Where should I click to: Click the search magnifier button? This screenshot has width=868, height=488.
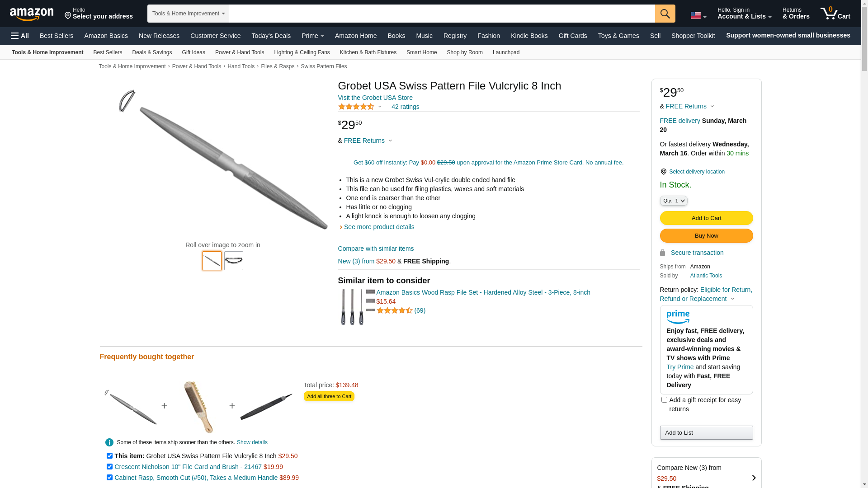(665, 14)
